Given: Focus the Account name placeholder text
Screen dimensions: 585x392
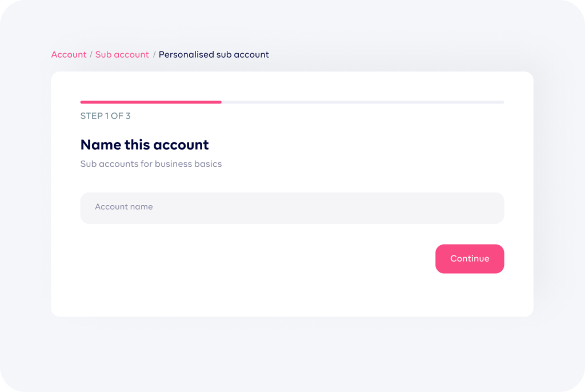Looking at the screenshot, I should 123,206.
